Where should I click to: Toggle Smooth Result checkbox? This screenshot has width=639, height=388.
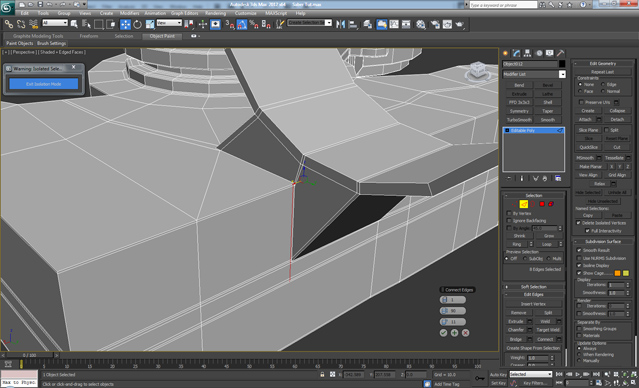pos(579,250)
